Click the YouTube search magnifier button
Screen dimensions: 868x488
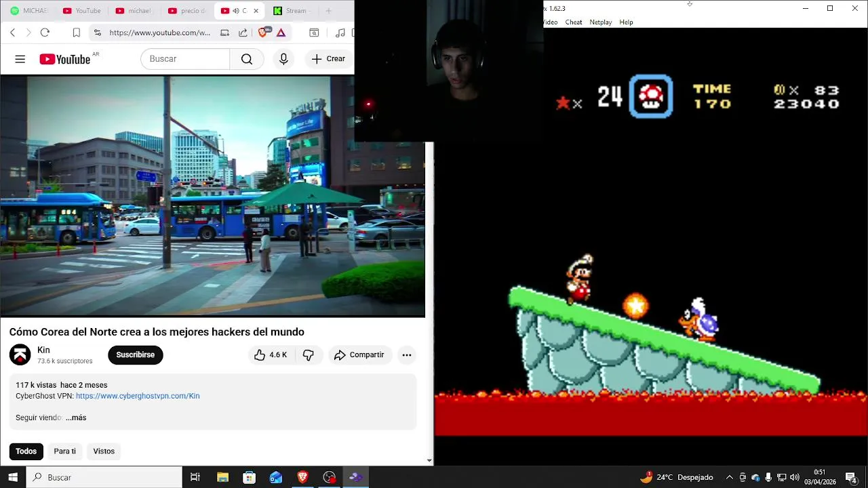pos(247,59)
